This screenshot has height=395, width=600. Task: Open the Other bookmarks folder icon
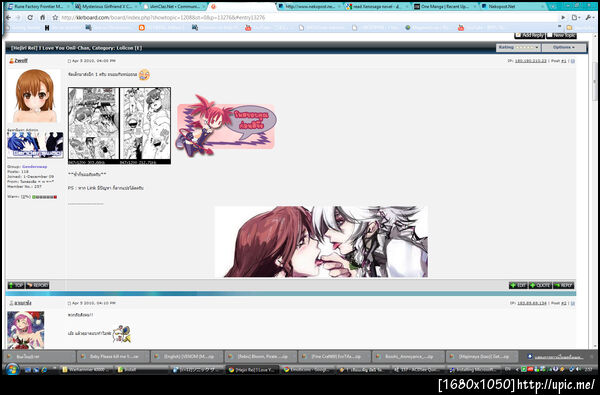(569, 28)
